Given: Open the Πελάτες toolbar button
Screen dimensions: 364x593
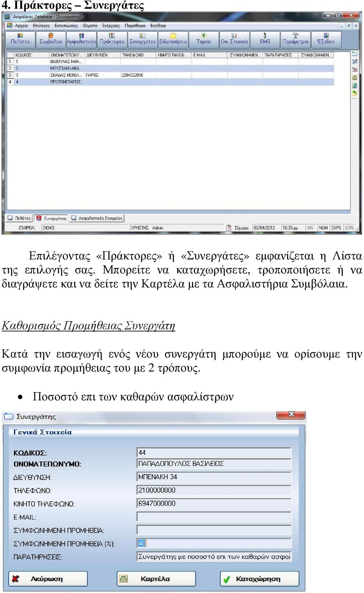Looking at the screenshot, I should (x=20, y=39).
